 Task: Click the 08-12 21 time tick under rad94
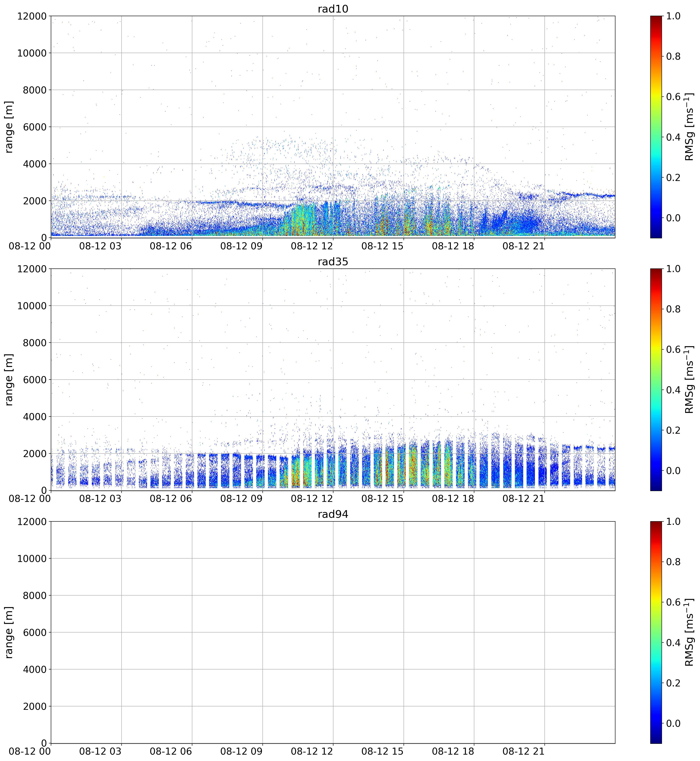point(523,751)
